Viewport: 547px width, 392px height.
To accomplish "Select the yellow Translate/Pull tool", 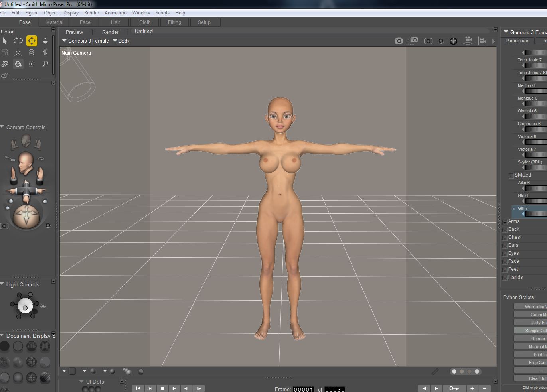I will (32, 41).
